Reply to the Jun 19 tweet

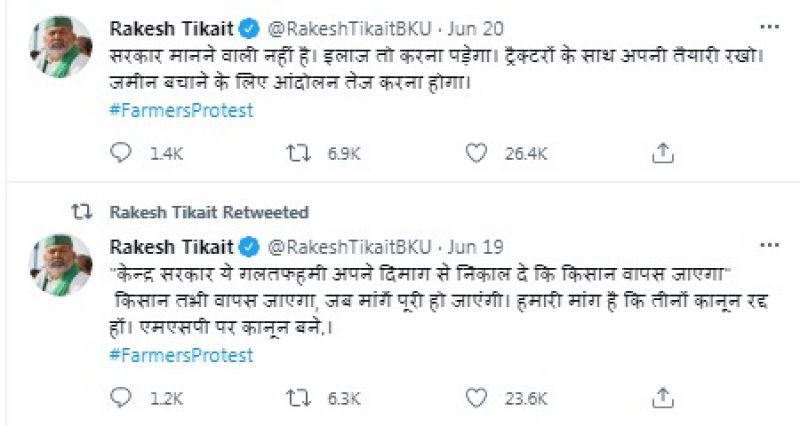point(121,397)
